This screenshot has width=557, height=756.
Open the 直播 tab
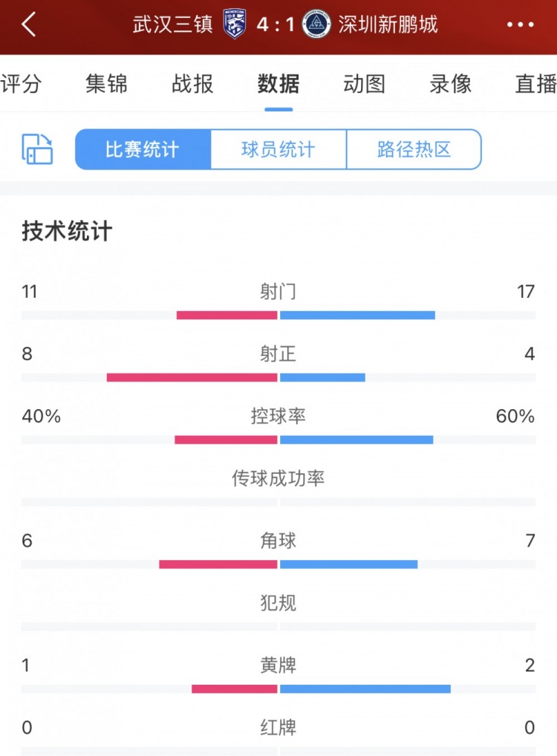535,84
